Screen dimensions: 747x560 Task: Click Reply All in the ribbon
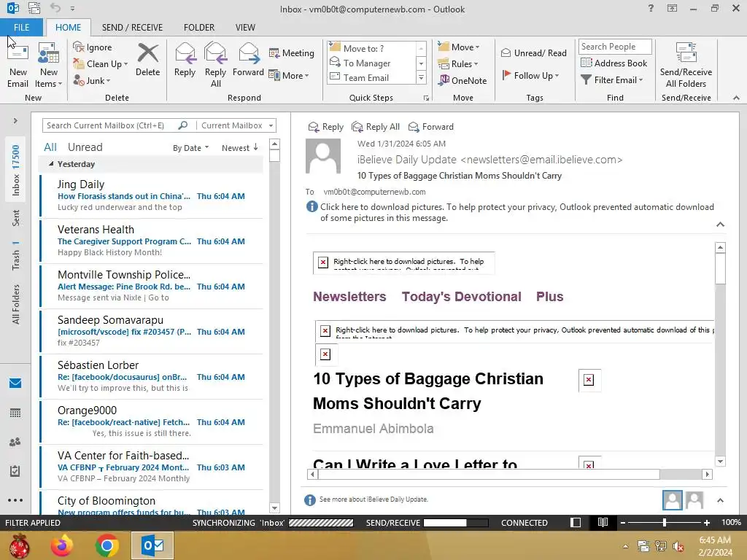coord(215,66)
